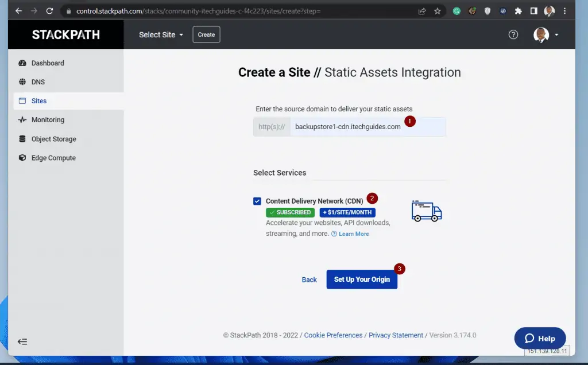
Task: Click the Learn More question icon
Action: [334, 234]
